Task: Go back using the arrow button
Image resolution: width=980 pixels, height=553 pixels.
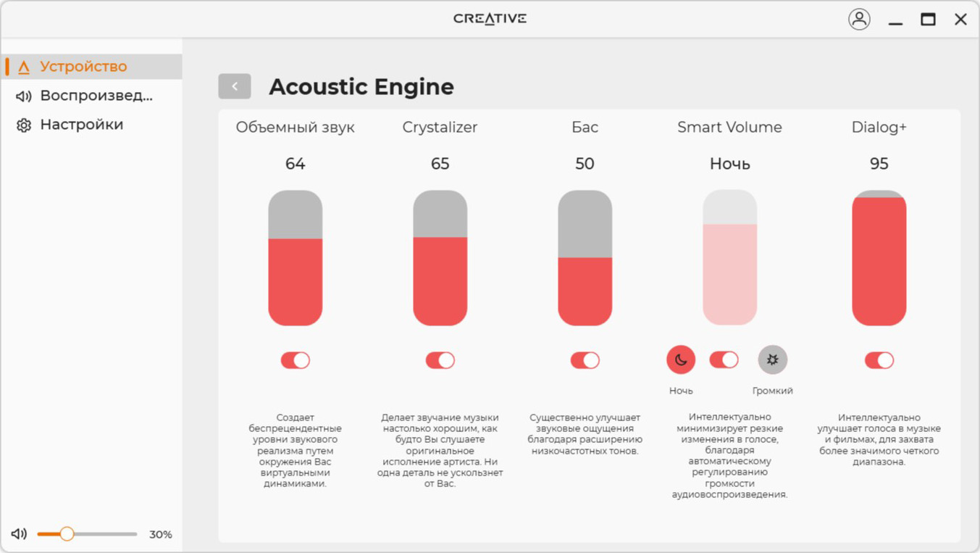Action: coord(235,86)
